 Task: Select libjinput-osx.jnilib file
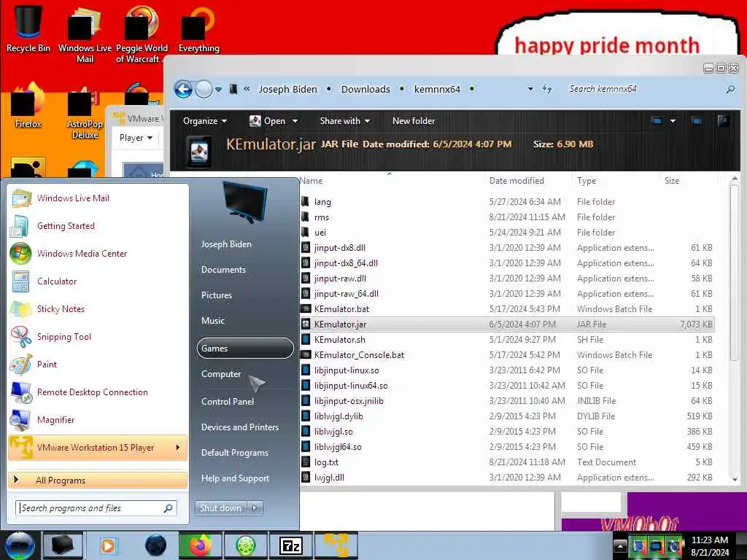pos(349,401)
